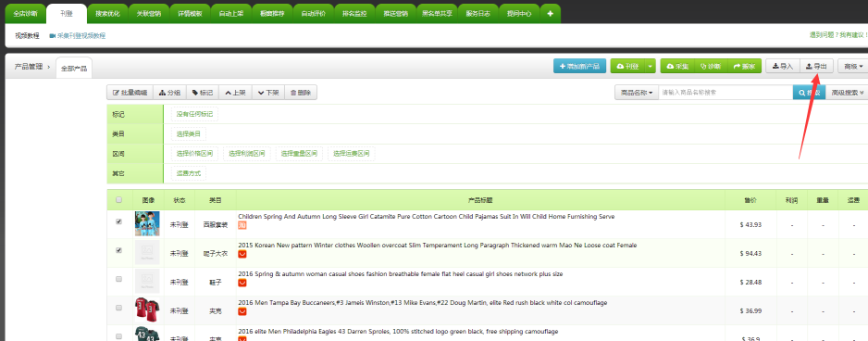Click the Philadelphia Eagles jersey thumbnail
Image resolution: width=868 pixels, height=341 pixels.
147,334
